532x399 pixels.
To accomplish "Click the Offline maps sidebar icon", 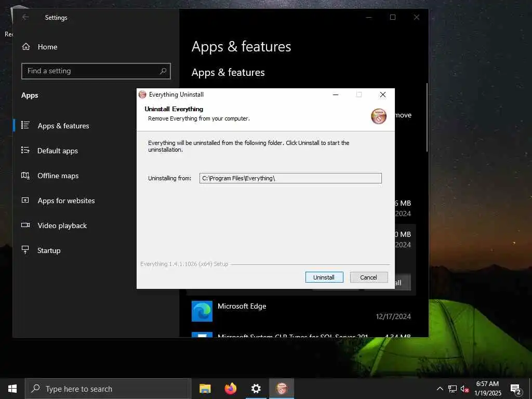I will point(25,176).
